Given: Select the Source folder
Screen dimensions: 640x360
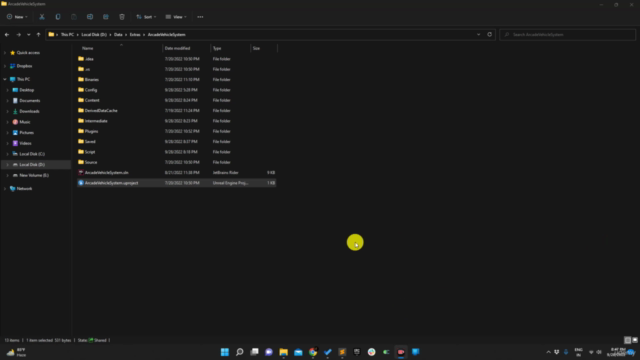Looking at the screenshot, I should tap(176, 162).
